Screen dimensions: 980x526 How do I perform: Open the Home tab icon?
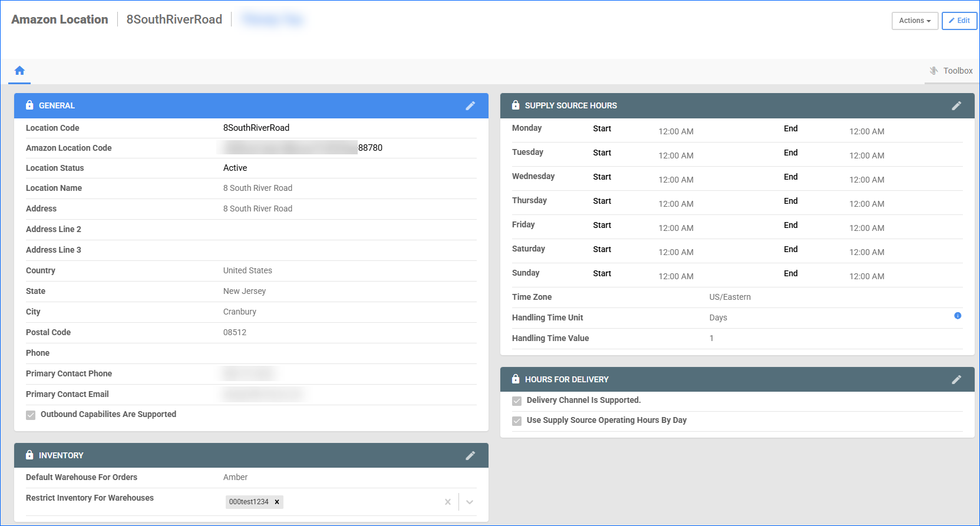tap(19, 71)
